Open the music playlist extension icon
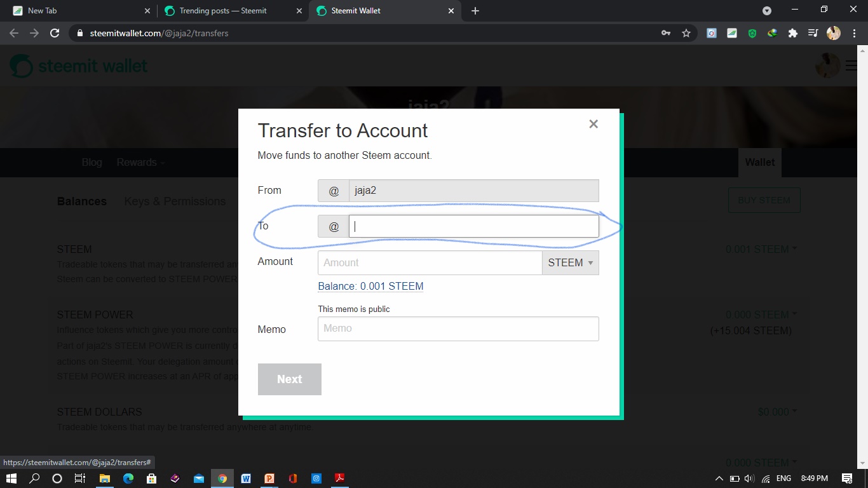Image resolution: width=868 pixels, height=488 pixels. 813,33
